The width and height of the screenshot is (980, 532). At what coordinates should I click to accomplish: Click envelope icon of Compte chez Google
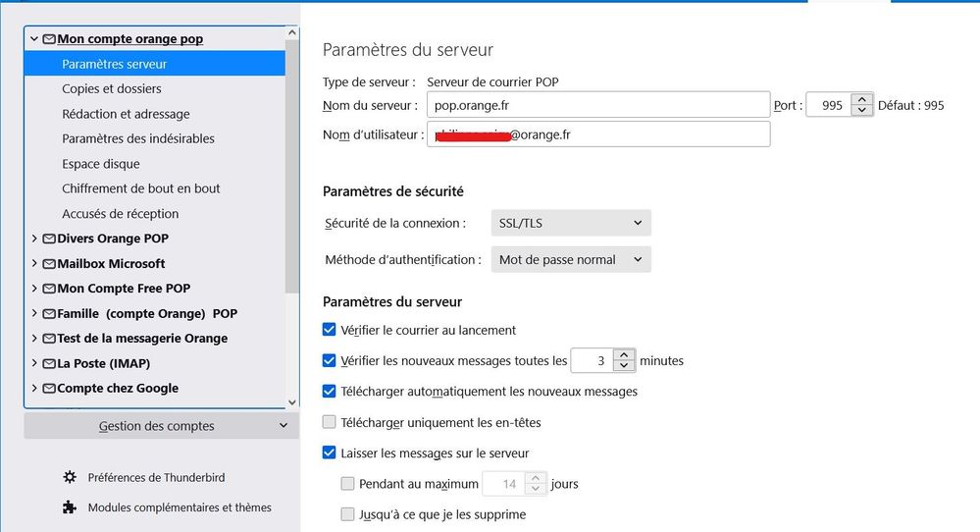(x=49, y=388)
